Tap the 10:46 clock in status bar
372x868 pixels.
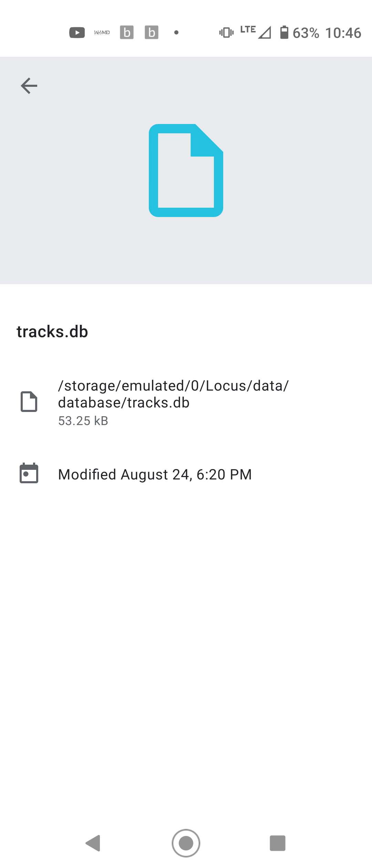pyautogui.click(x=343, y=33)
